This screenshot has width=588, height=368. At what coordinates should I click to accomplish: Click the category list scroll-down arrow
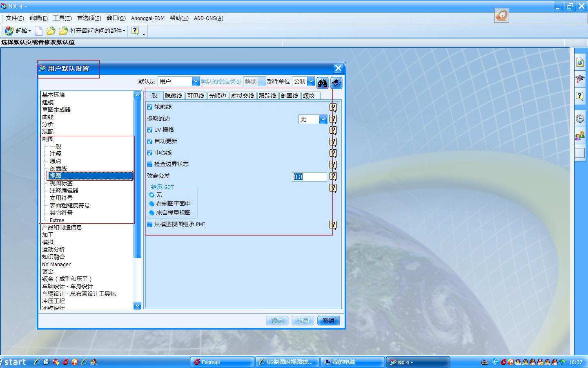(x=137, y=305)
